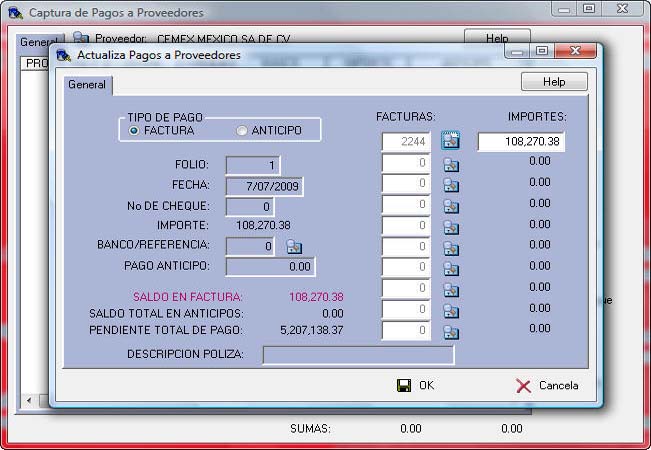Image resolution: width=651 pixels, height=450 pixels.
Task: Click the DESCRIPCION POLIZA text field
Action: (x=358, y=355)
